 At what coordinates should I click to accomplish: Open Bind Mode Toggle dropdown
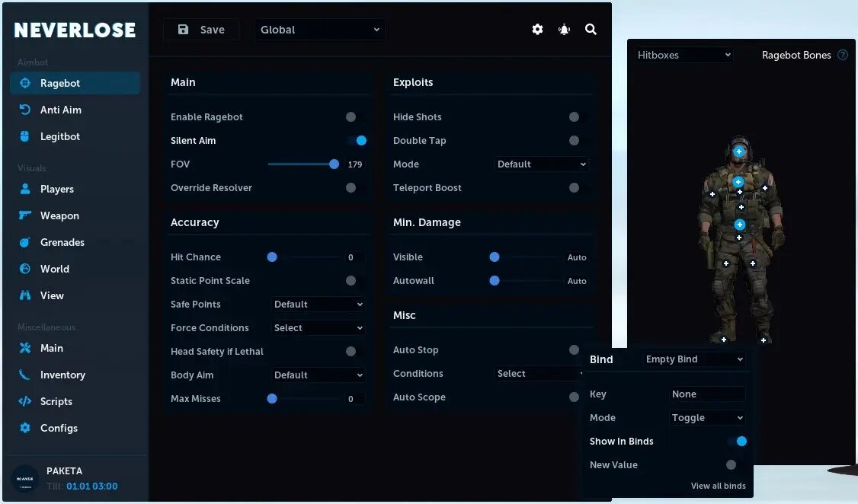point(707,418)
